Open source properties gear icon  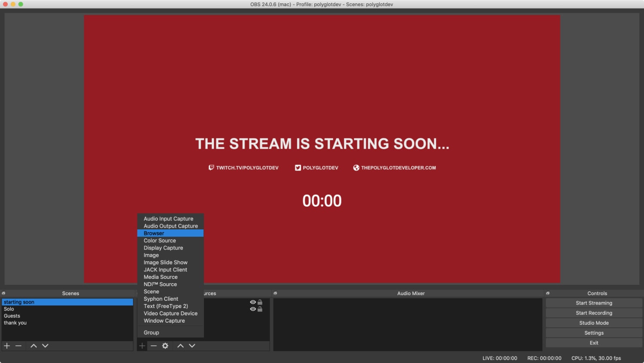(165, 346)
